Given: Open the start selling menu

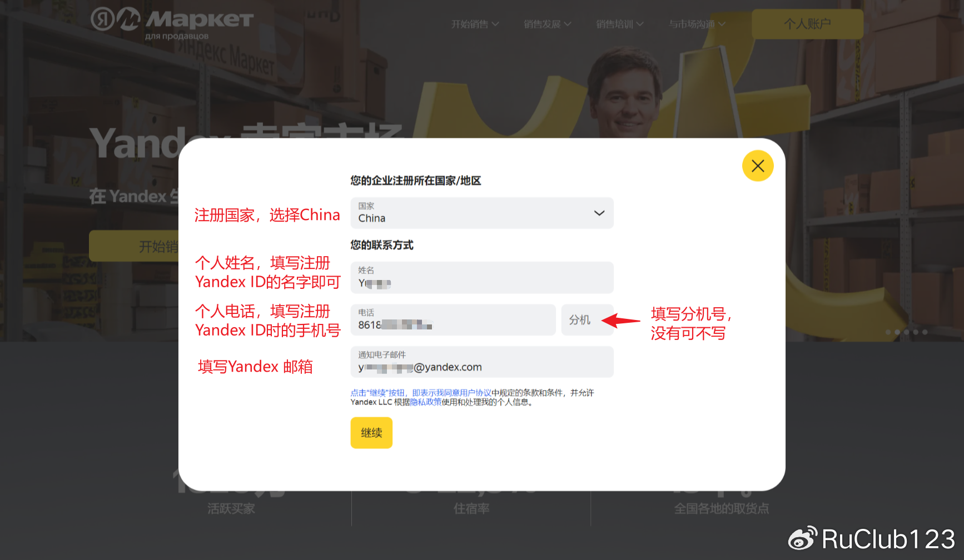Looking at the screenshot, I should [x=475, y=24].
